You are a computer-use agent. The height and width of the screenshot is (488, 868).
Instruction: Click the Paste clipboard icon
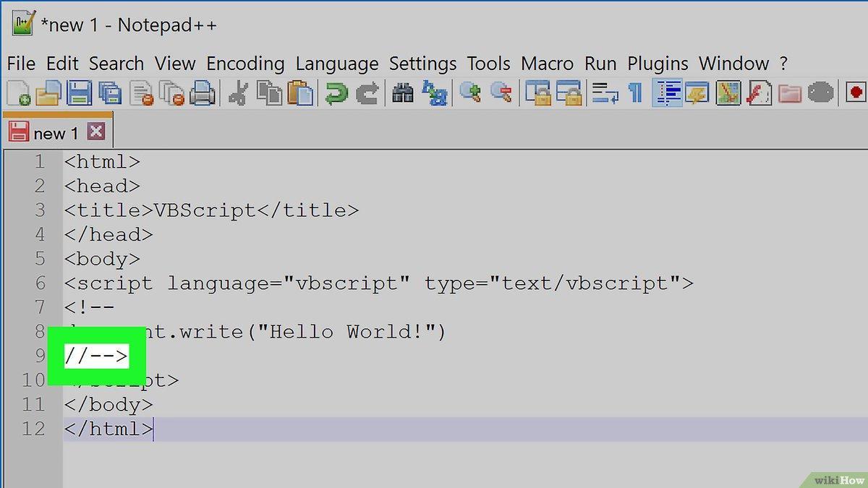coord(301,93)
